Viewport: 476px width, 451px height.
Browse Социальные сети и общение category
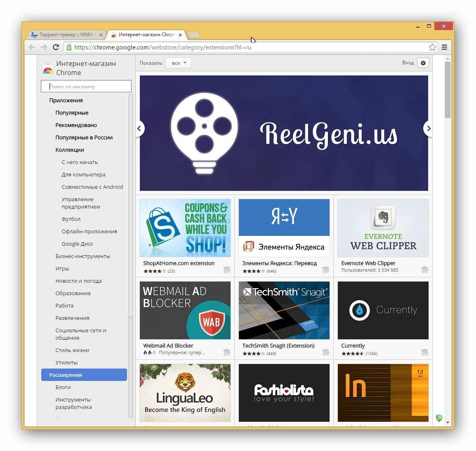tap(81, 334)
